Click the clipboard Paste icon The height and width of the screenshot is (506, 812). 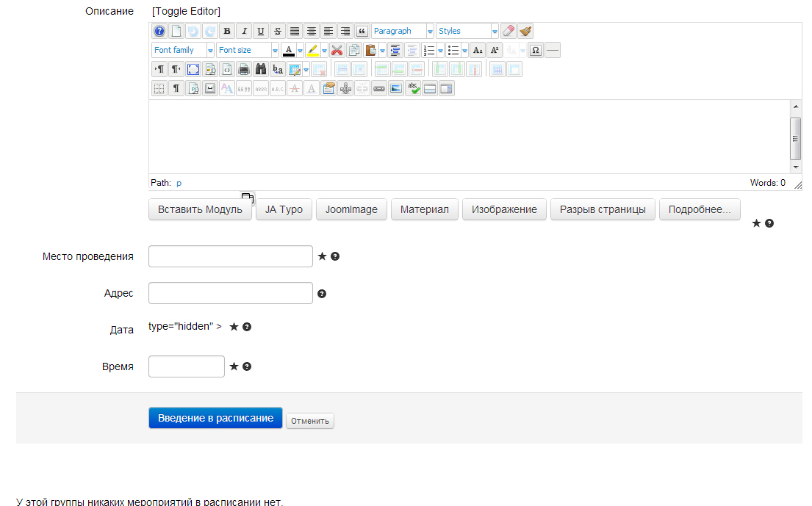(371, 50)
